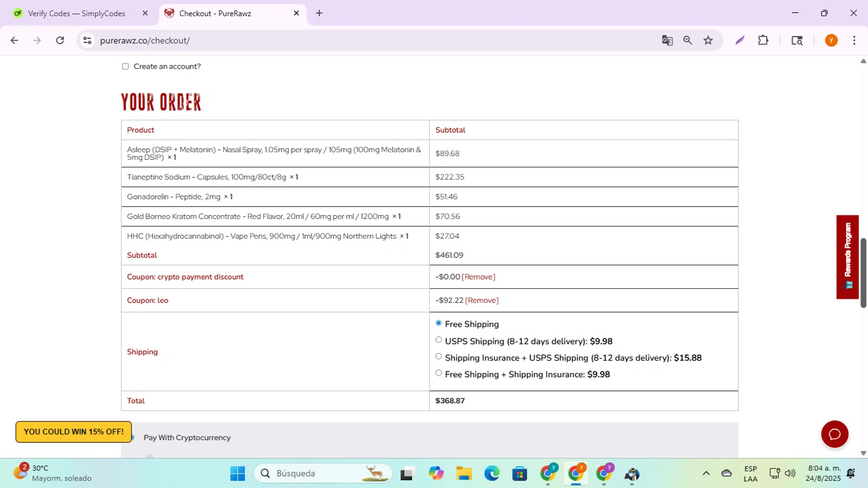Screen dimensions: 868x488
Task: Open You Could Win 15% Off popup
Action: (x=73, y=432)
